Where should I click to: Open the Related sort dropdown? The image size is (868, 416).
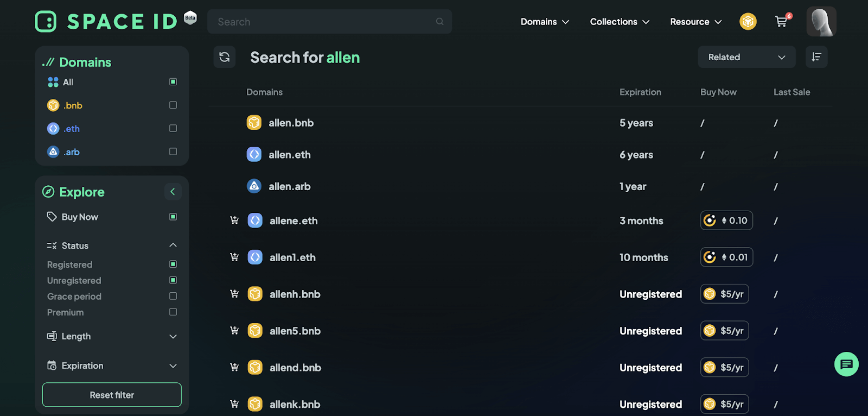click(746, 57)
